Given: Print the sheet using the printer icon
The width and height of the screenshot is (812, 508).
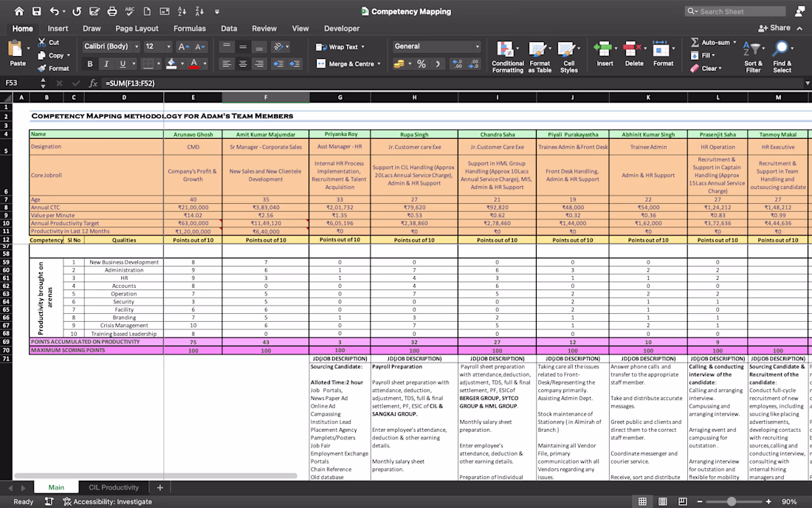Looking at the screenshot, I should [x=112, y=11].
